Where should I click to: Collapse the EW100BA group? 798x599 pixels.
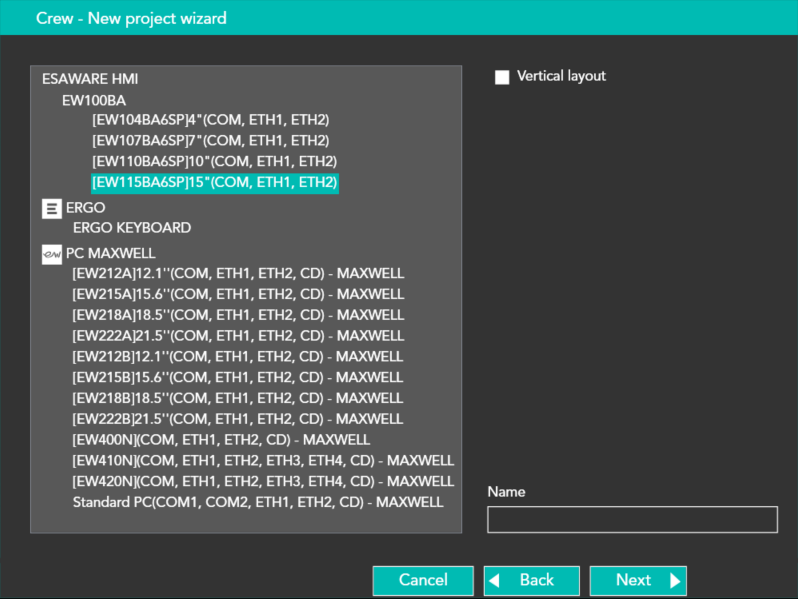(93, 100)
